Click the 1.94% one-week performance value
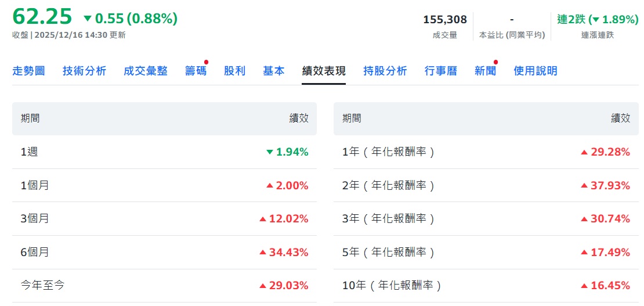The image size is (644, 306). pos(287,152)
